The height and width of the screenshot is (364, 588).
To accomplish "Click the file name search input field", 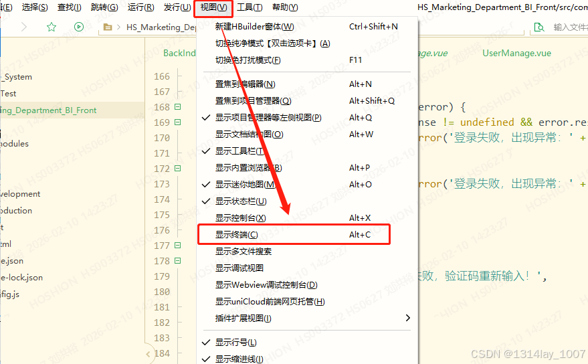I will tap(569, 27).
